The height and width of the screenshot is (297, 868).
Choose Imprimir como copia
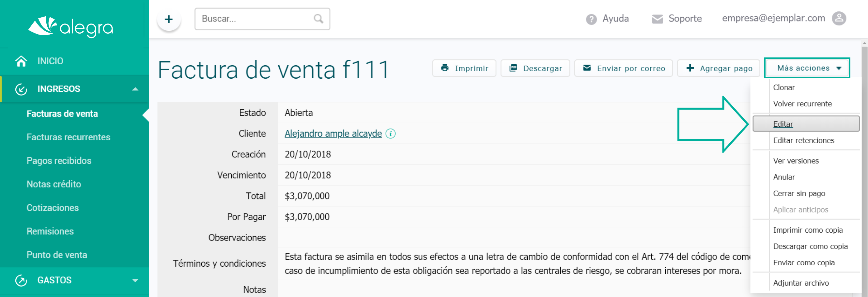(808, 230)
